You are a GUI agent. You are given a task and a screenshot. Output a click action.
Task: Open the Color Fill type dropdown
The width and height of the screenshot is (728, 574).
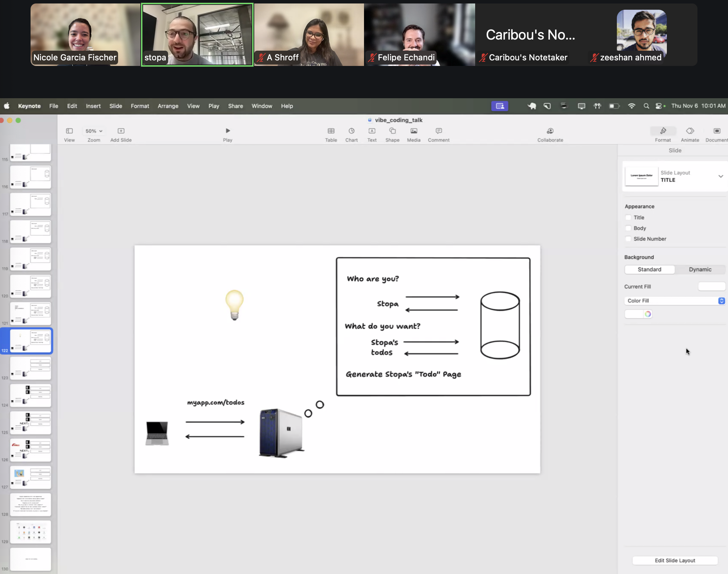pyautogui.click(x=721, y=301)
